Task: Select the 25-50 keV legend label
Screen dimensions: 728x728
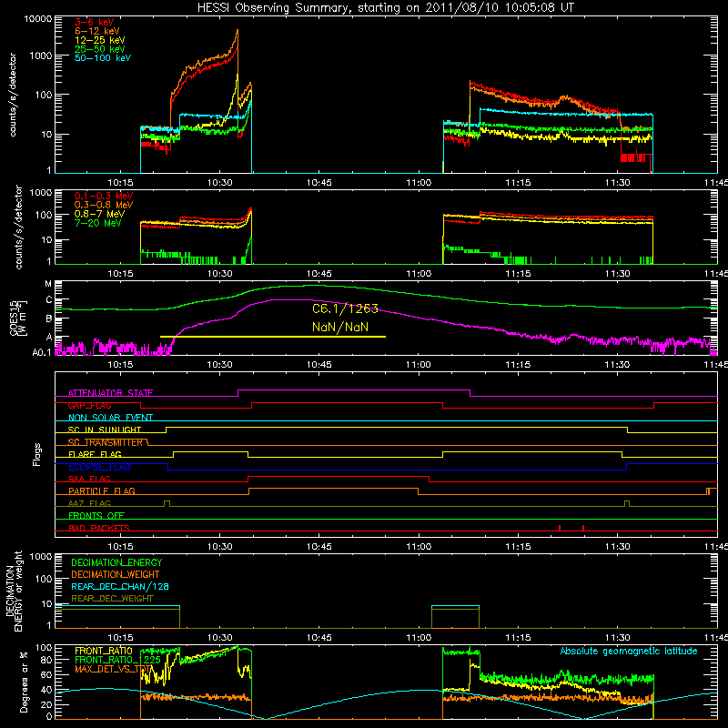Action: 99,49
